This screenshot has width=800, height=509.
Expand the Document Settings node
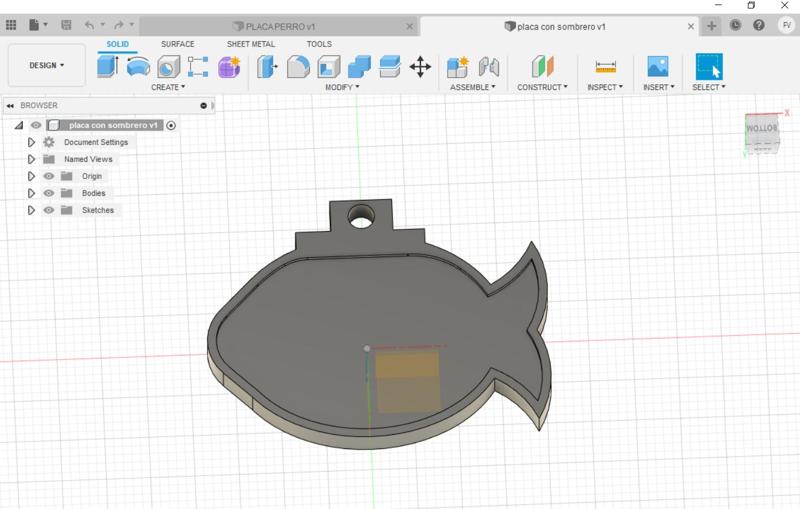tap(31, 142)
